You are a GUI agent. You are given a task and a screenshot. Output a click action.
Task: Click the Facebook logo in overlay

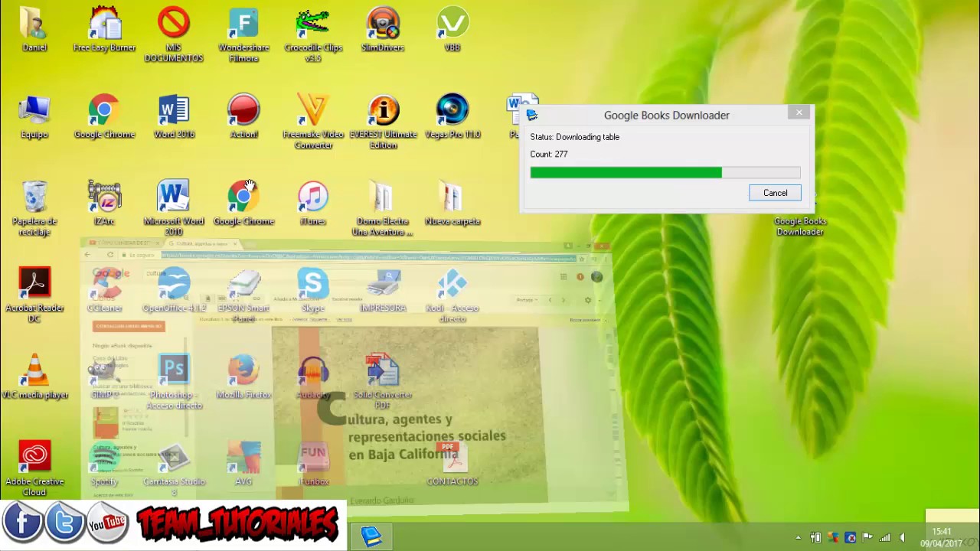point(21,523)
